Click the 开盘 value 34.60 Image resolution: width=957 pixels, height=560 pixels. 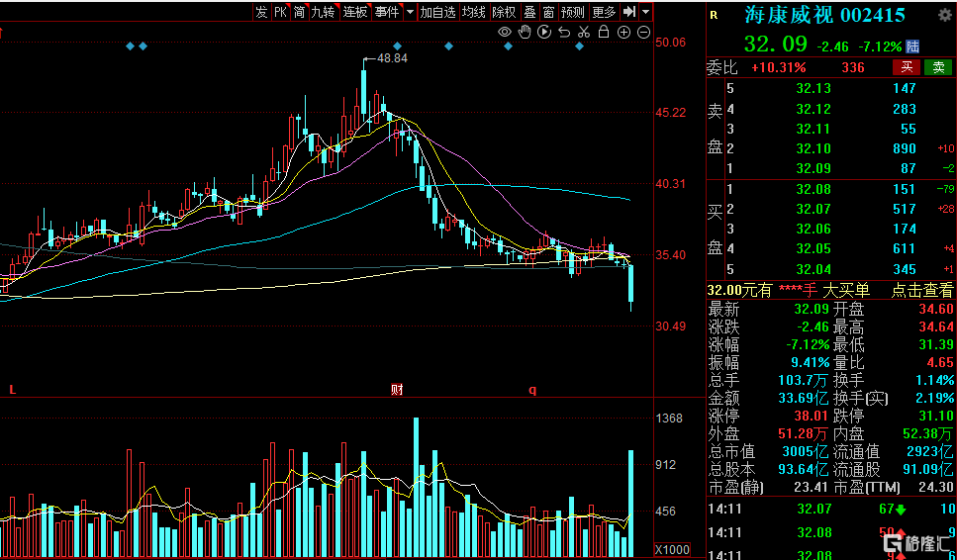(x=935, y=310)
